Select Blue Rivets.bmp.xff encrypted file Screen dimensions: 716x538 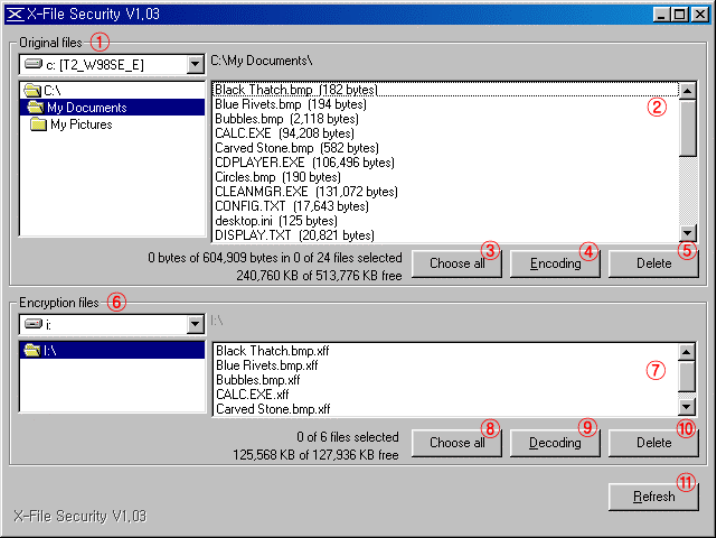[446, 365]
